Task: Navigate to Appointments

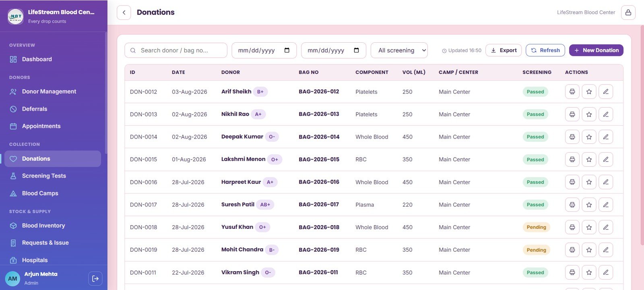Action: tap(52, 126)
